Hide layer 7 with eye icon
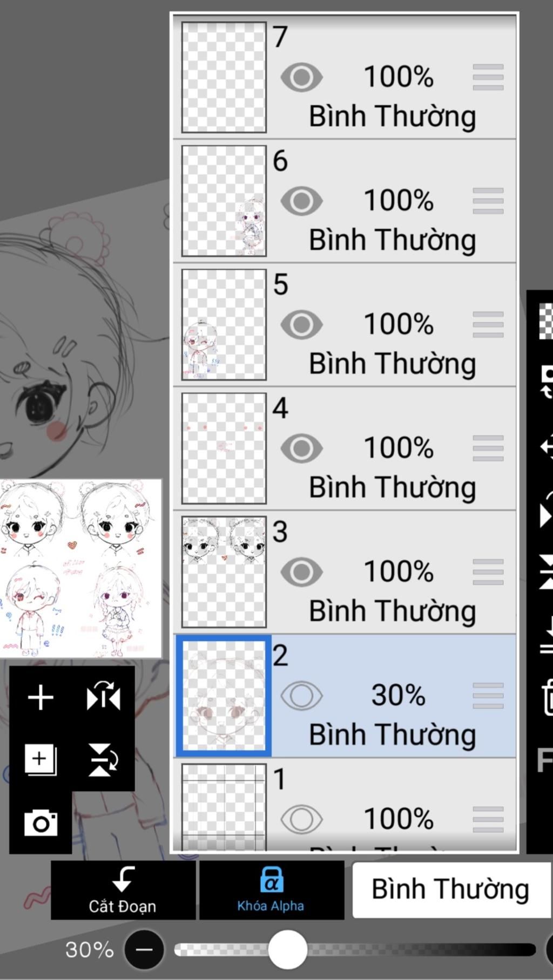The height and width of the screenshot is (980, 553). coord(301,77)
